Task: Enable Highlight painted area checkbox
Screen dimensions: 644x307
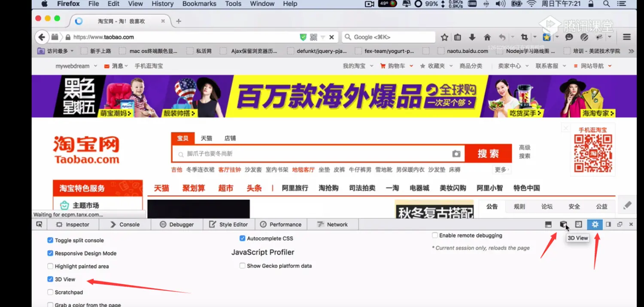Action: click(50, 266)
